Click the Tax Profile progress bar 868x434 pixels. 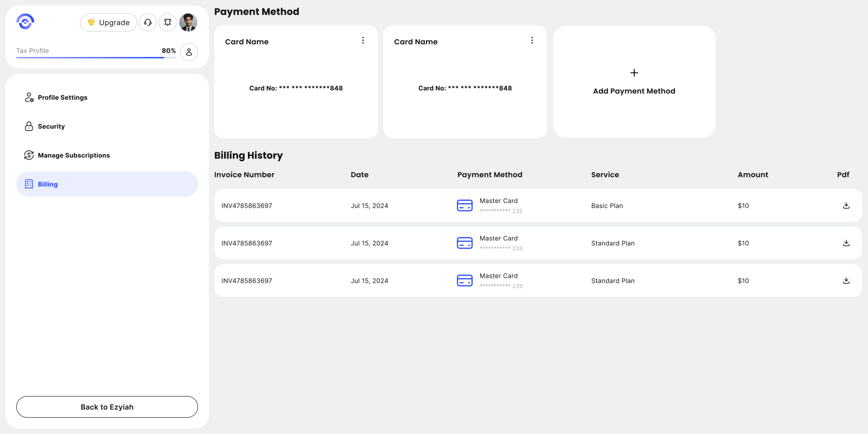tap(90, 57)
